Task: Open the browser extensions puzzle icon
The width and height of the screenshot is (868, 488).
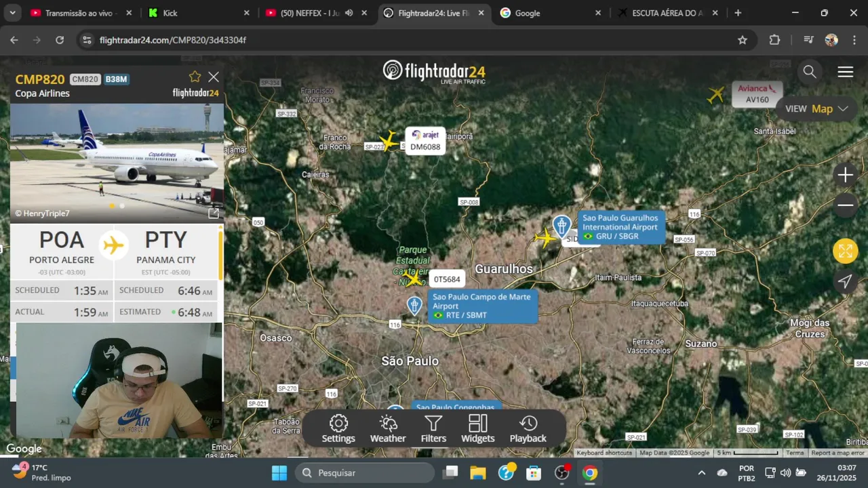Action: pos(774,40)
